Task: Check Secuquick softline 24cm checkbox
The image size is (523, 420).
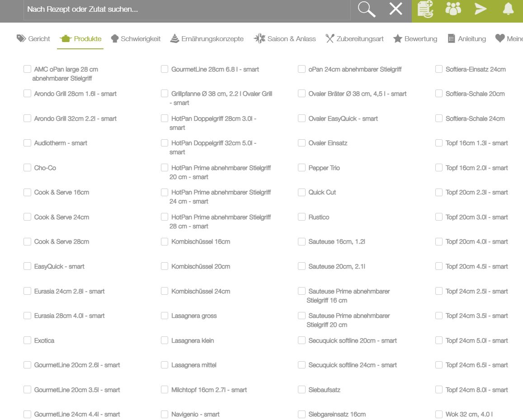Action: [302, 365]
